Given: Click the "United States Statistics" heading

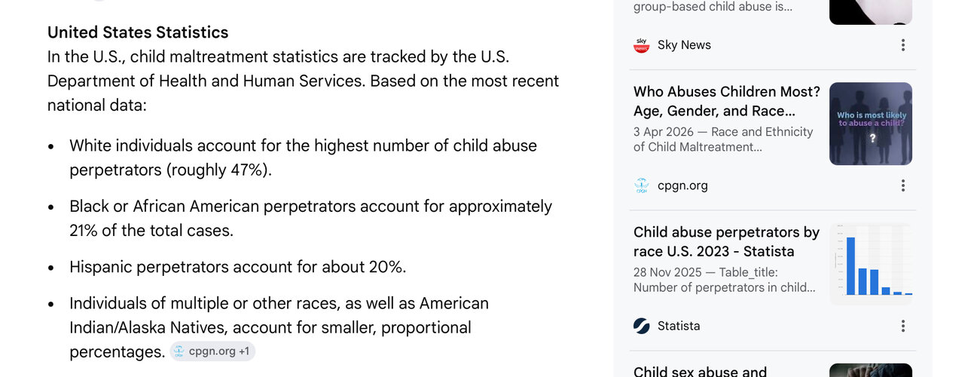Looking at the screenshot, I should [138, 32].
